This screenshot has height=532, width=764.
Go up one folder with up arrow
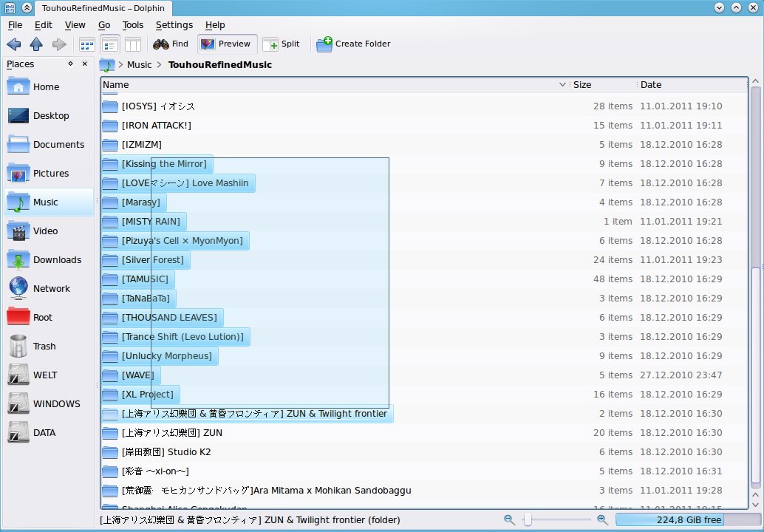point(36,44)
